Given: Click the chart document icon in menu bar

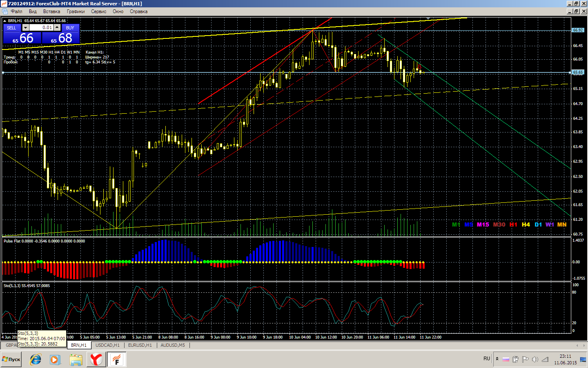Looking at the screenshot, I should click(x=4, y=11).
